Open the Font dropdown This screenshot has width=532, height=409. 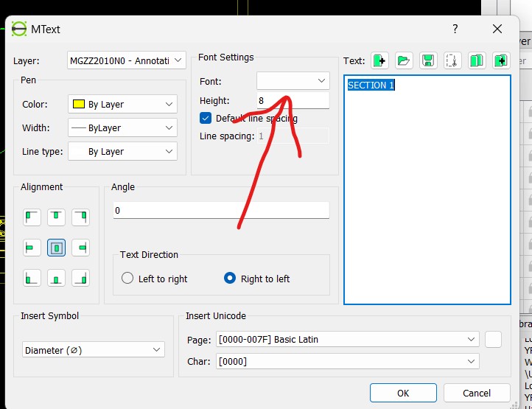pyautogui.click(x=293, y=80)
